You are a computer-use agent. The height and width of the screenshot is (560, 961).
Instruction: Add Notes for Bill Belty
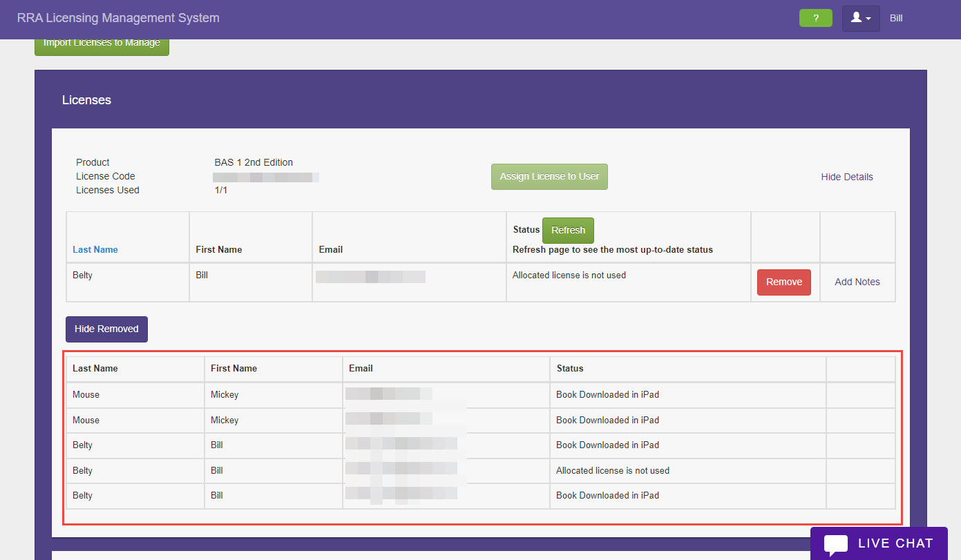pyautogui.click(x=857, y=282)
